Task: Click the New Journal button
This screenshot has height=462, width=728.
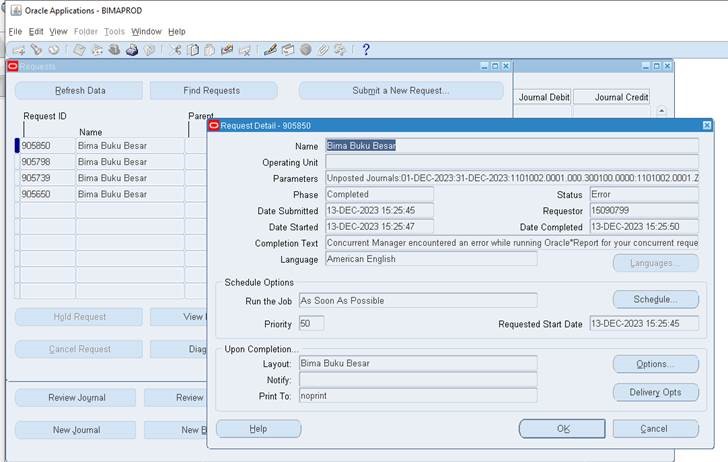Action: [76, 429]
